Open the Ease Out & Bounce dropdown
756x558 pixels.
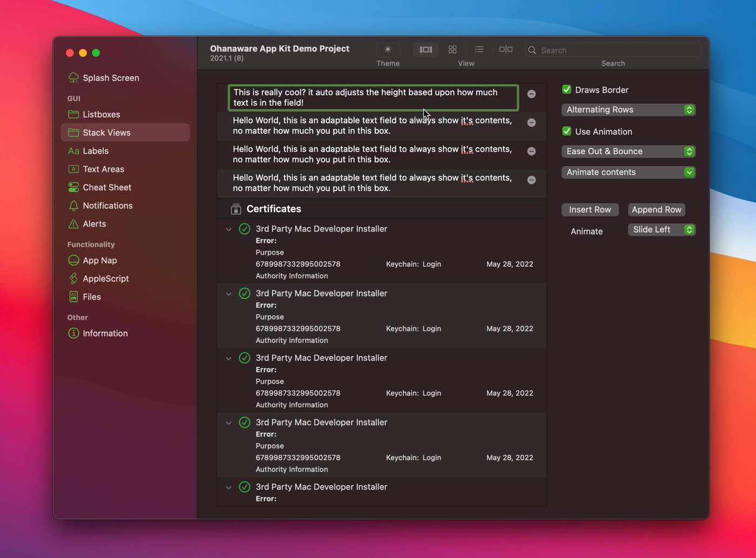coord(628,152)
